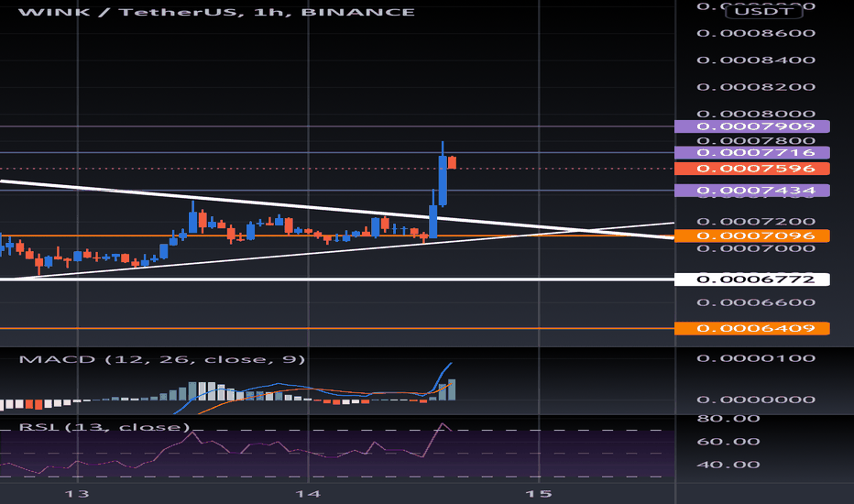Click the 0.0007596 red current price label

(751, 169)
